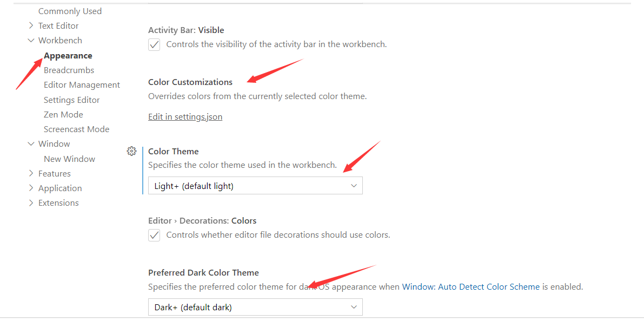Click the gear icon next to Window
Viewport: 644px width, 320px height.
[x=131, y=151]
